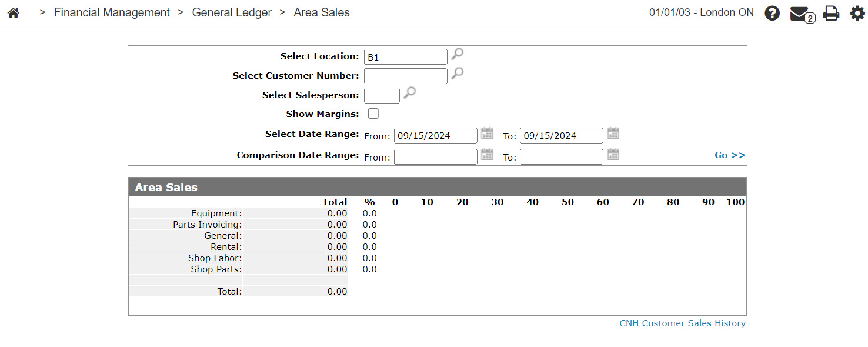Search locations with the magnifier icon

[x=457, y=55]
